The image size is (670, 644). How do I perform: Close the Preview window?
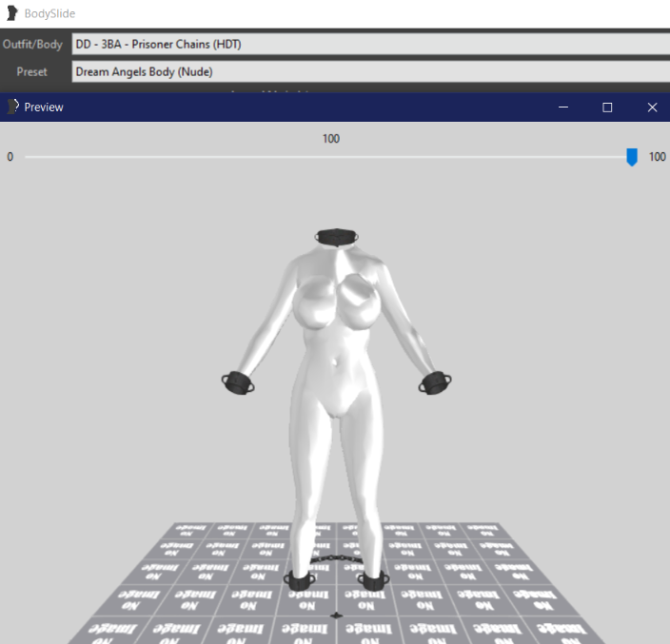click(652, 107)
